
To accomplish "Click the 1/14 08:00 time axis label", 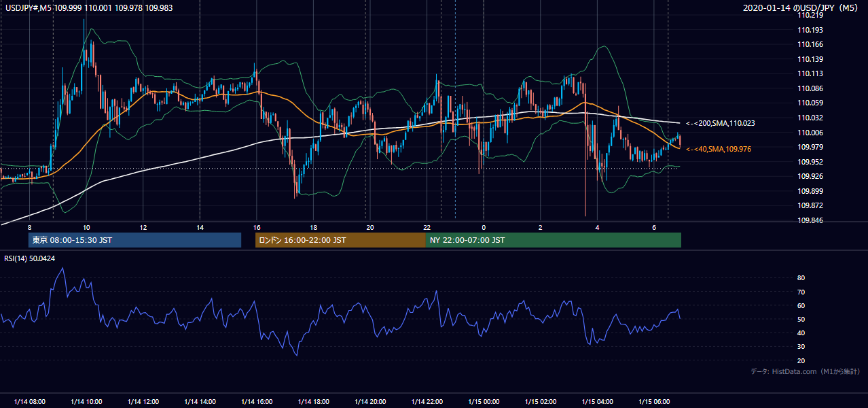I will tap(29, 401).
